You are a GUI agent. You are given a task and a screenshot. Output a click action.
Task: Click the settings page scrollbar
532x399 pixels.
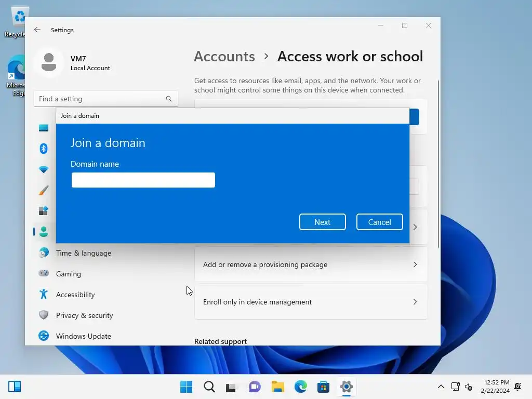[x=438, y=164]
